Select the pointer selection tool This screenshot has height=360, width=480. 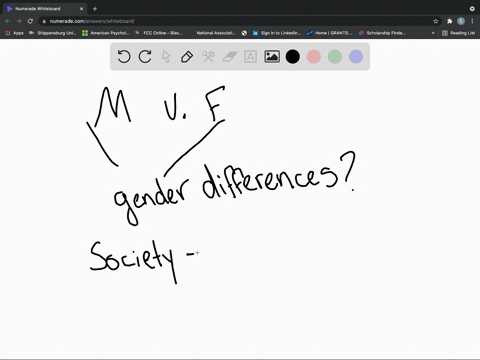coord(166,57)
